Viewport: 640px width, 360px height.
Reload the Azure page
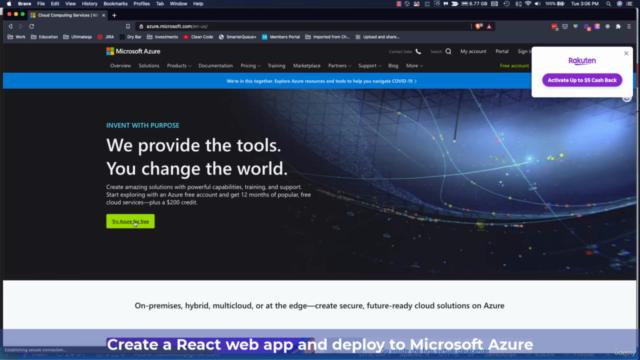point(31,26)
